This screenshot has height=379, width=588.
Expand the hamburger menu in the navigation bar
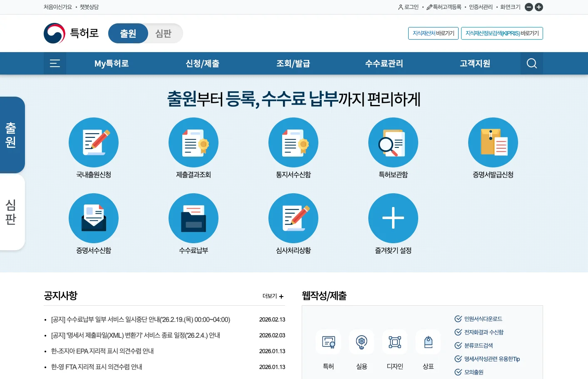coord(55,63)
